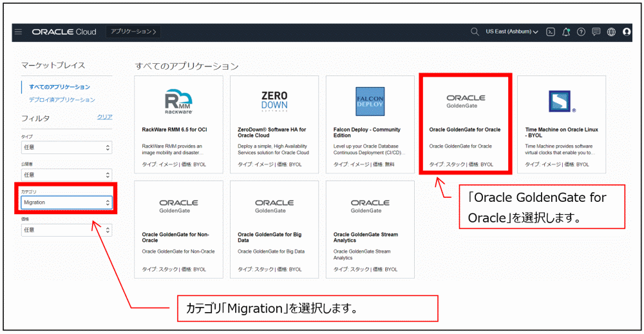
Task: Click "Time Machine provides software" description
Action: tap(559, 150)
